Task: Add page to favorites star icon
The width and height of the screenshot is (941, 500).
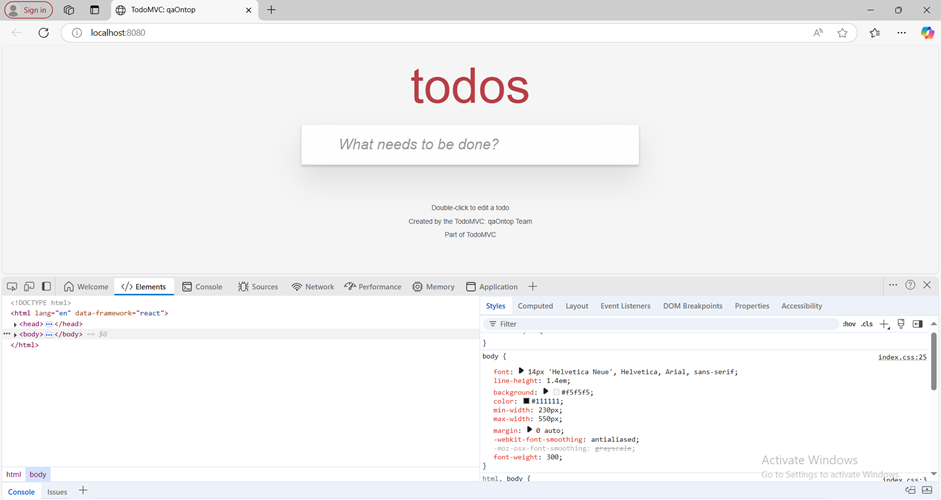Action: point(842,33)
